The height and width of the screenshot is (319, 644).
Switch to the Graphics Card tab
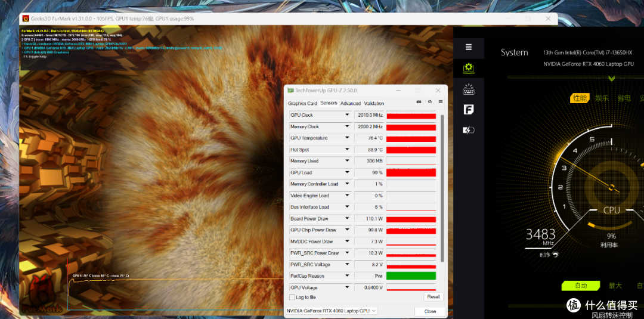tap(302, 104)
